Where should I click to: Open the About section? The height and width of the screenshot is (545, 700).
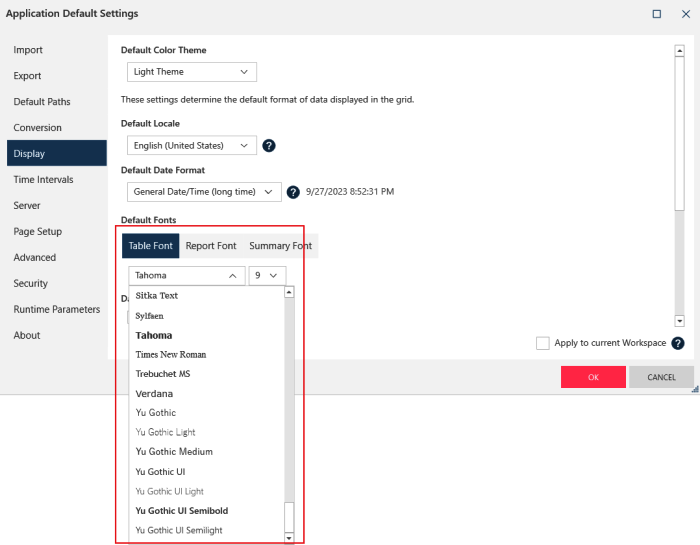click(x=57, y=335)
